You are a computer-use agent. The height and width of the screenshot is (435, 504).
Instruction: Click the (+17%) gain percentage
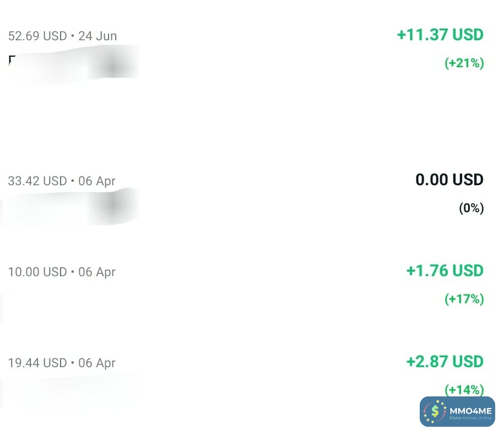[464, 299]
